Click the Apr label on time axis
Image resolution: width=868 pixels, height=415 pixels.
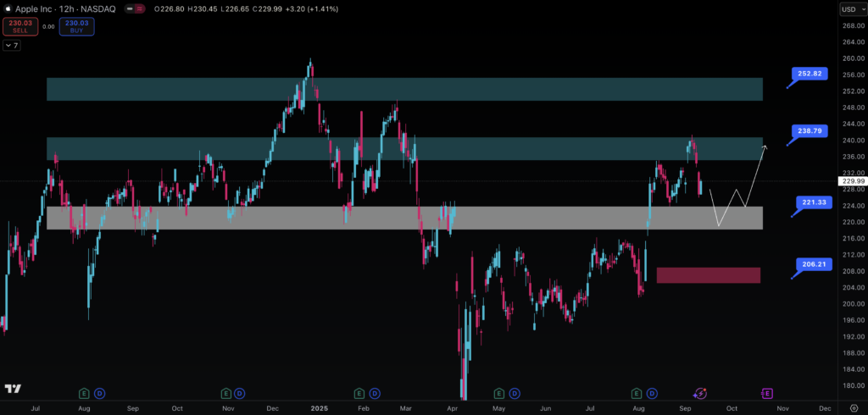453,408
